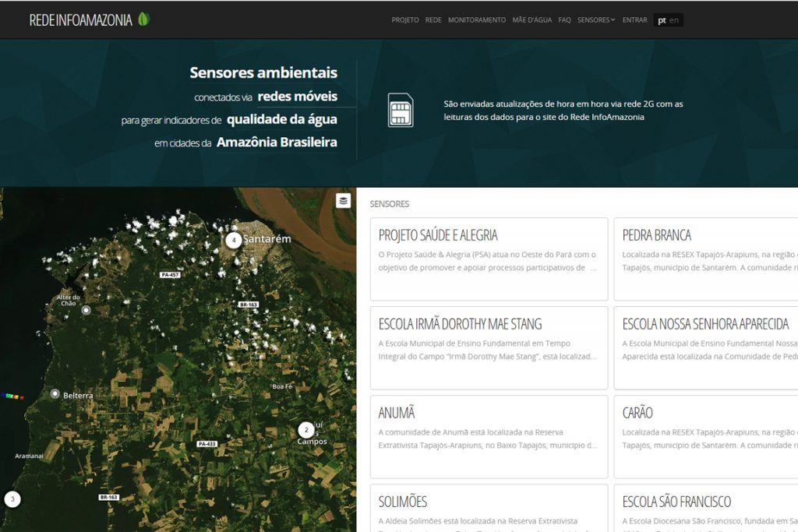Open the Escola Irmã Dorothy Mae Stang card
Image resolution: width=798 pixels, height=532 pixels.
click(489, 347)
